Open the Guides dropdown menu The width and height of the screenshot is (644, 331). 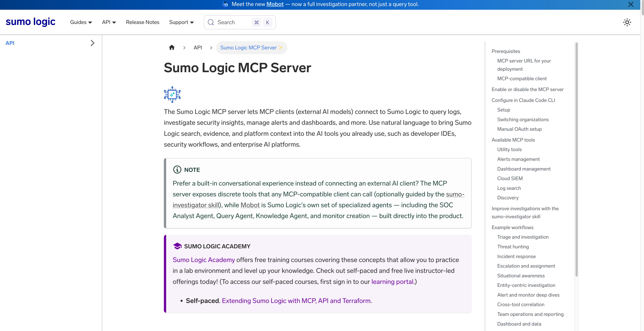coord(81,22)
